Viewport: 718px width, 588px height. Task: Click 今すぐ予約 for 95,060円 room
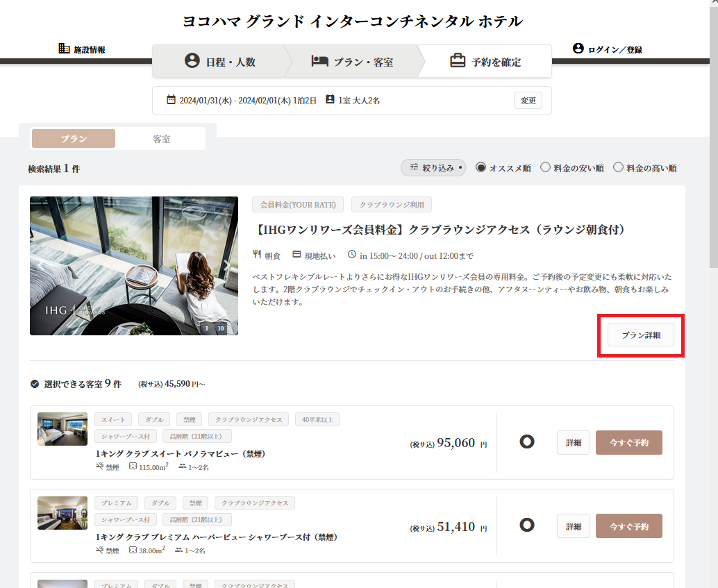(628, 442)
